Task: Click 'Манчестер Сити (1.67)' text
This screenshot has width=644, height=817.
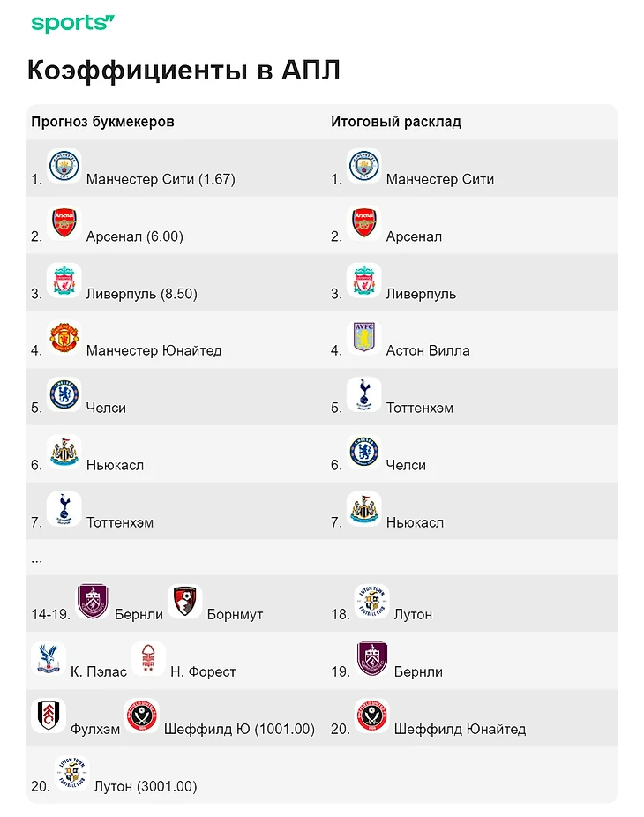Action: tap(161, 179)
